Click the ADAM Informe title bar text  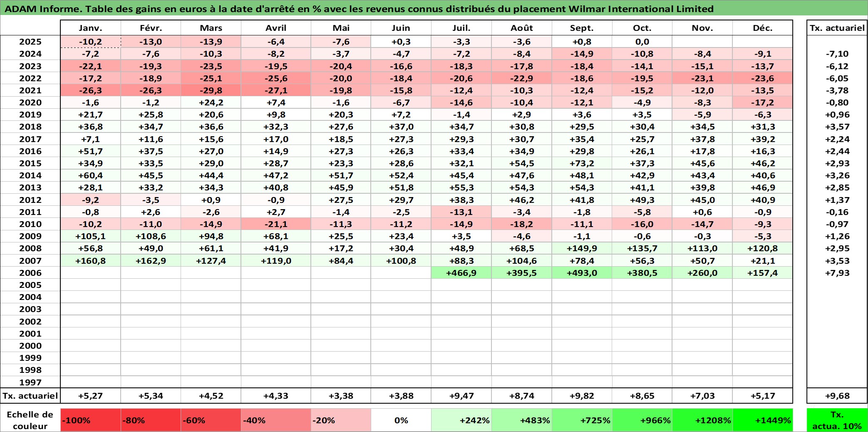click(359, 8)
